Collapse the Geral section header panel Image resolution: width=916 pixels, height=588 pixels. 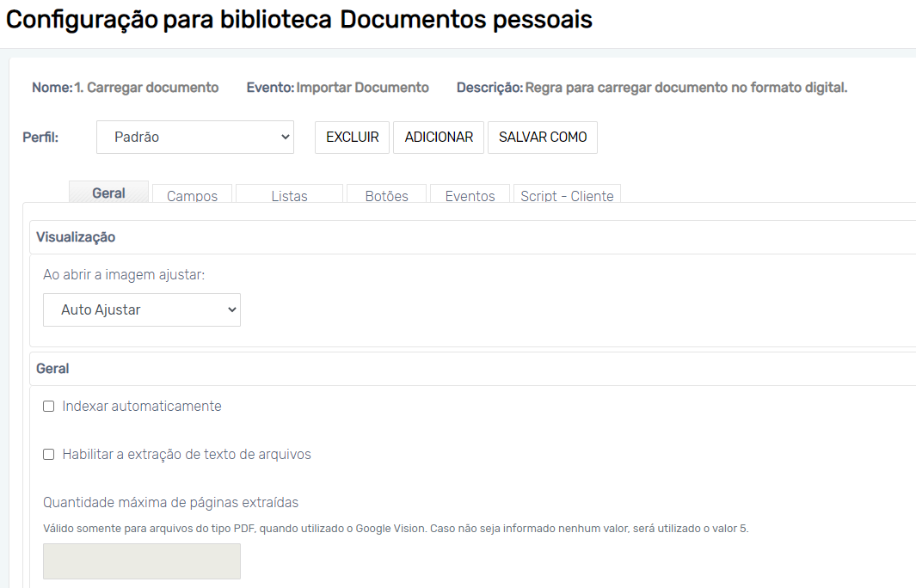coord(52,369)
